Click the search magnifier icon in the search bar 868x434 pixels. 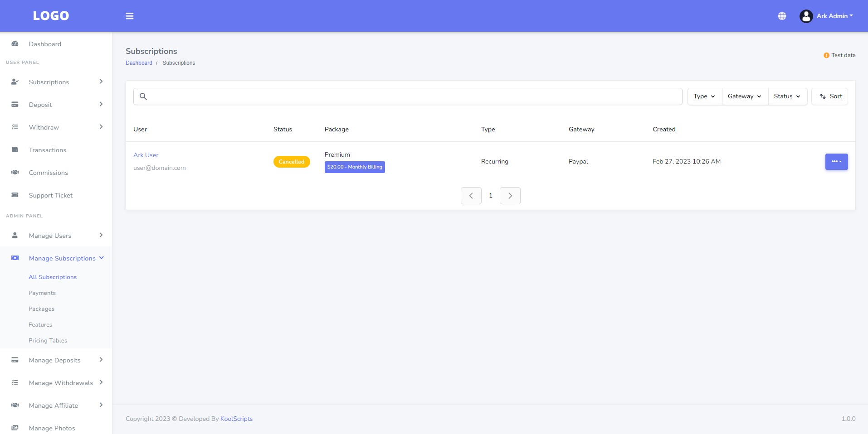tap(143, 96)
